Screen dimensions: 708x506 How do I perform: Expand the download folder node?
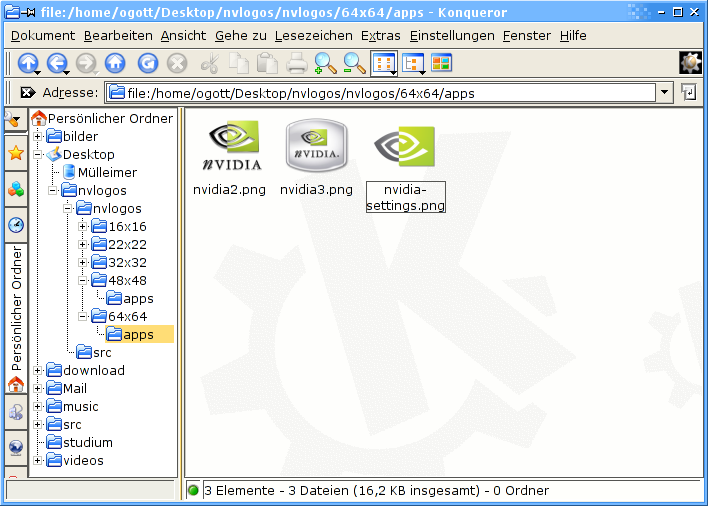point(38,371)
